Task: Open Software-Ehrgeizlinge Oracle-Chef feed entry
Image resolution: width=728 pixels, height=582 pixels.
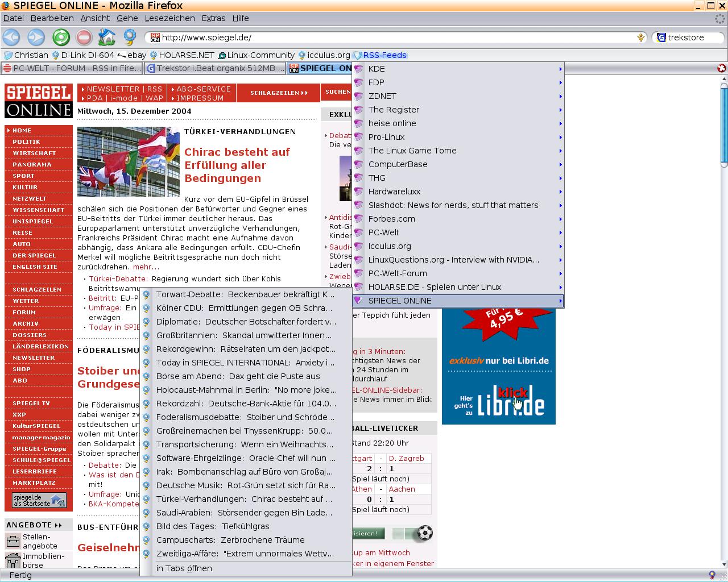Action: coord(246,458)
